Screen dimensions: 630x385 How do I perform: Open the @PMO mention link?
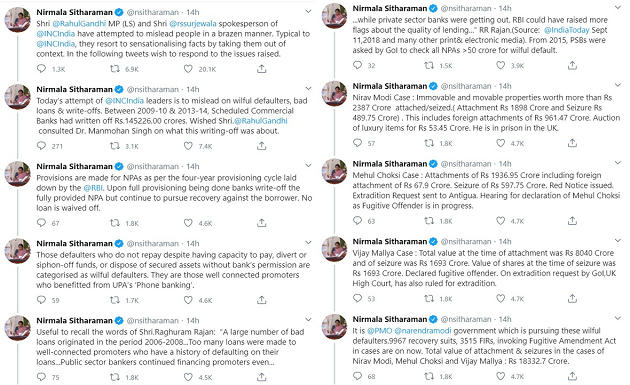click(379, 330)
